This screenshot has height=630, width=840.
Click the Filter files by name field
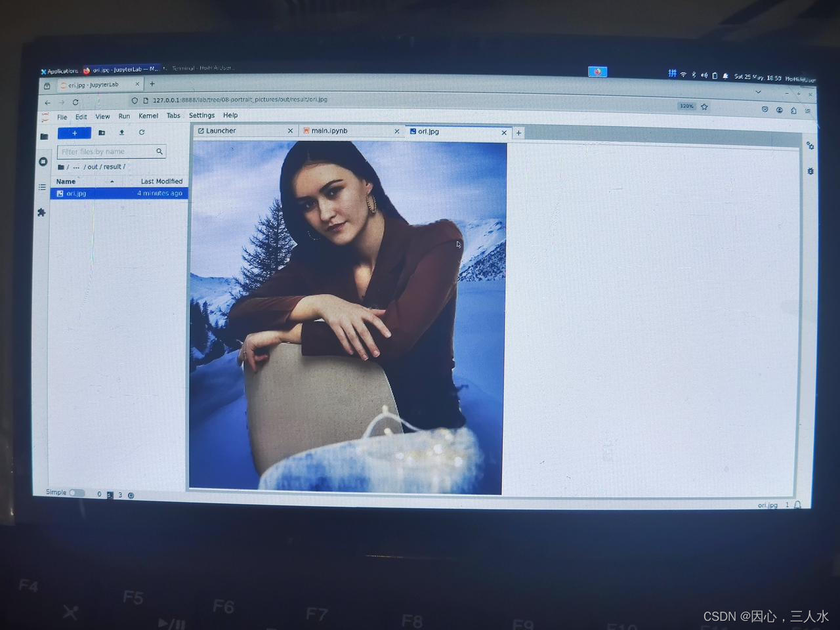(112, 152)
